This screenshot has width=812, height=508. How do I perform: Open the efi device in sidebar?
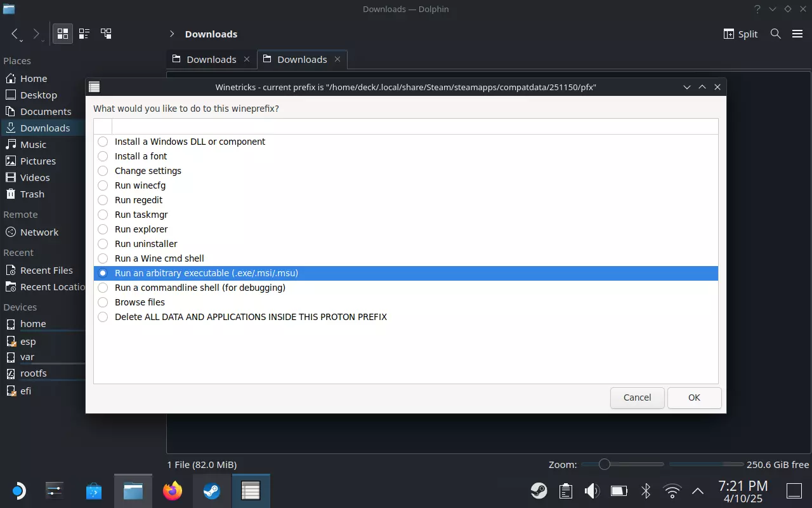(x=43, y=391)
